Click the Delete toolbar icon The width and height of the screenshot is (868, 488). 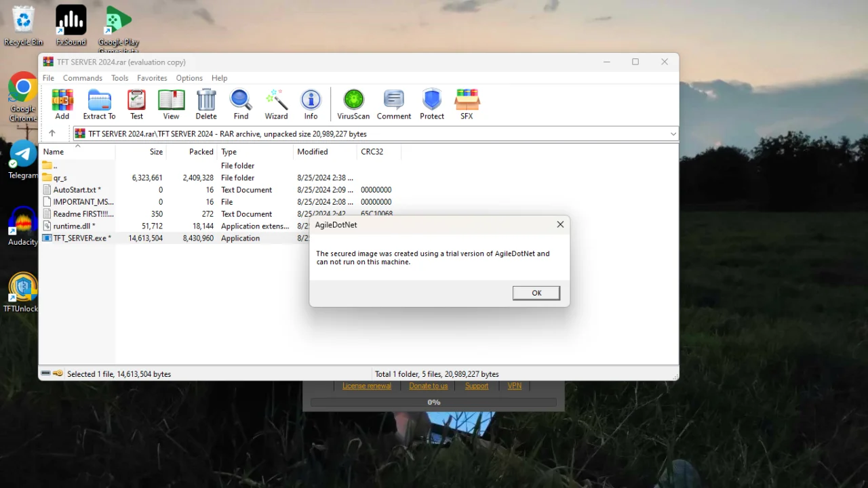[206, 104]
